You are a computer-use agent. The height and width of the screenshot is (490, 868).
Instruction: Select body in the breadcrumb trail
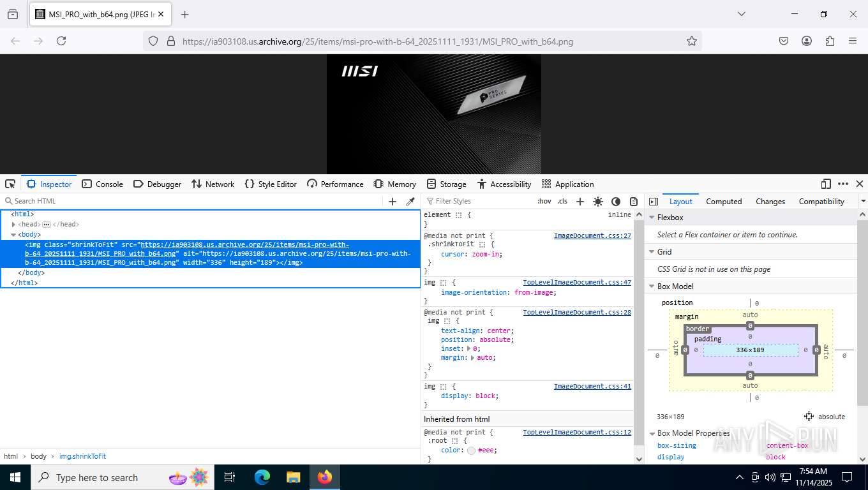pyautogui.click(x=39, y=456)
